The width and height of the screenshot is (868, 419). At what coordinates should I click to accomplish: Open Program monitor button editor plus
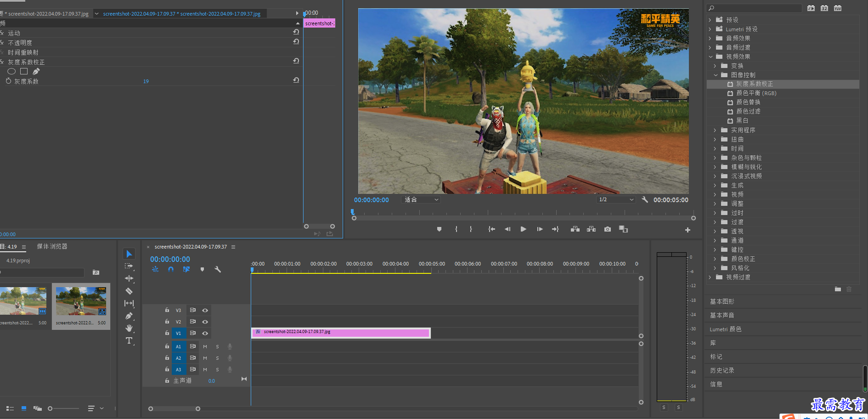[x=688, y=230]
